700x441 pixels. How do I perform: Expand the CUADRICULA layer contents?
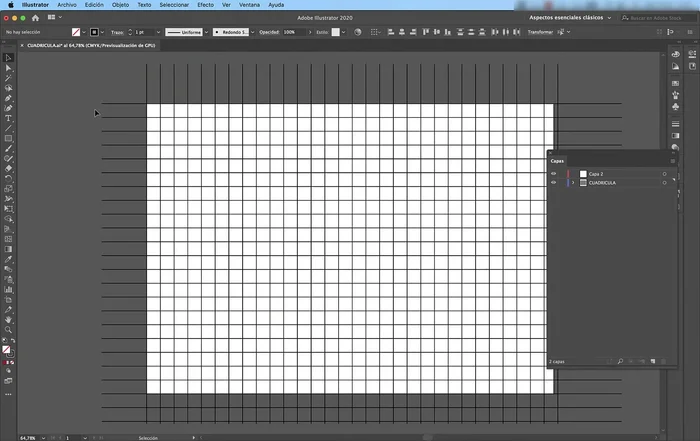pyautogui.click(x=572, y=183)
